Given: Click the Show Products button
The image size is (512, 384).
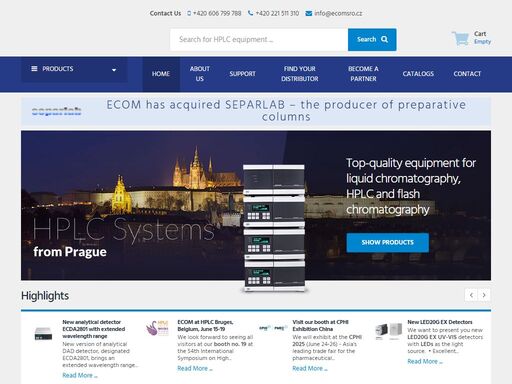Looking at the screenshot, I should click(388, 242).
